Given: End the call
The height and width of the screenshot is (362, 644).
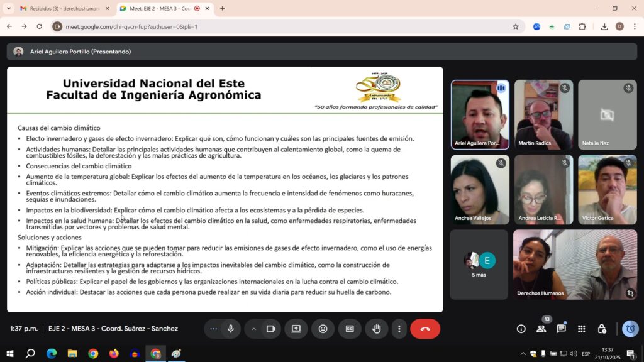Looking at the screenshot, I should pos(425,328).
